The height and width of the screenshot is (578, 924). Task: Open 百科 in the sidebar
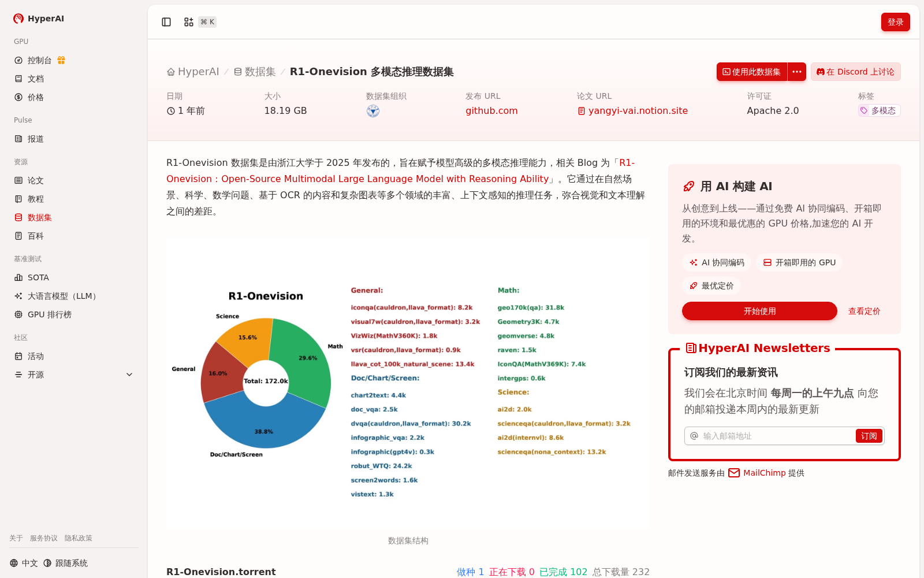pyautogui.click(x=29, y=236)
